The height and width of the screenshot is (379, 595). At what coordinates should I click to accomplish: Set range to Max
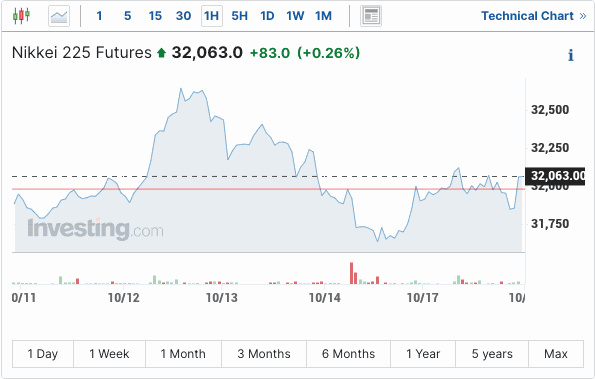pyautogui.click(x=556, y=354)
